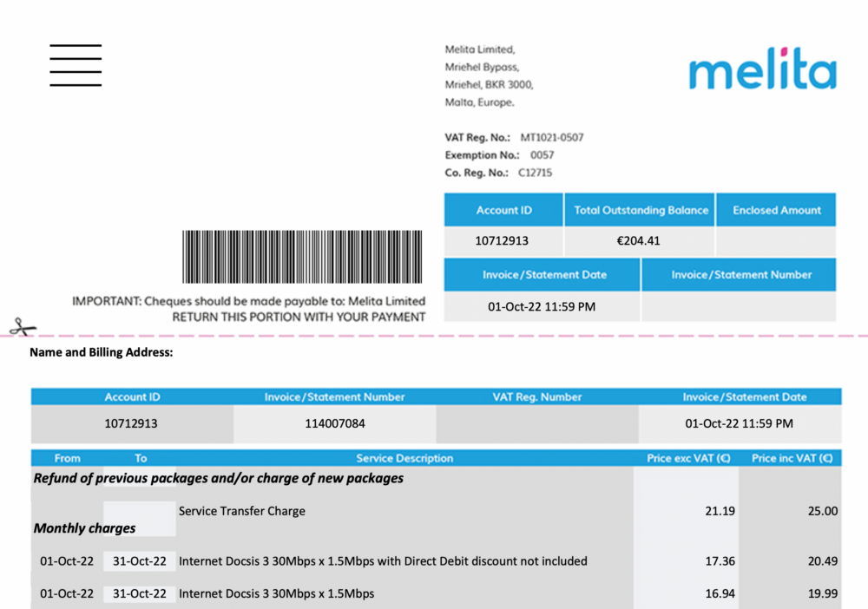Image resolution: width=868 pixels, height=609 pixels.
Task: Open the hamburger menu
Action: pyautogui.click(x=76, y=63)
